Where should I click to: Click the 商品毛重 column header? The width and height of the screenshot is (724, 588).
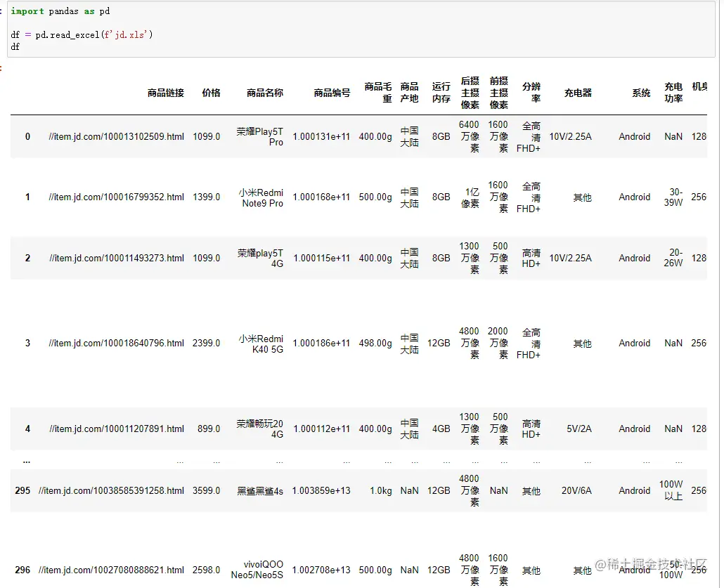(377, 93)
